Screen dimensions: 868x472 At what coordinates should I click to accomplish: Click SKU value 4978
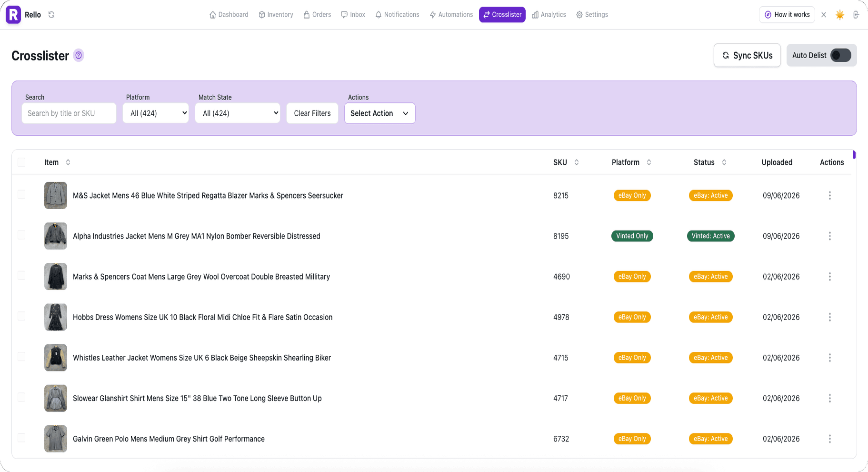pyautogui.click(x=561, y=317)
